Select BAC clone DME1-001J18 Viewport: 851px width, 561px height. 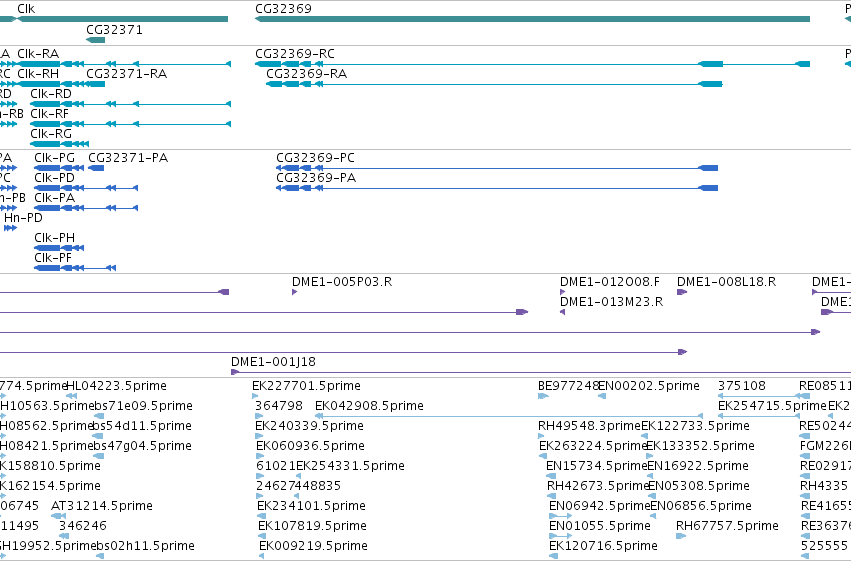click(273, 362)
